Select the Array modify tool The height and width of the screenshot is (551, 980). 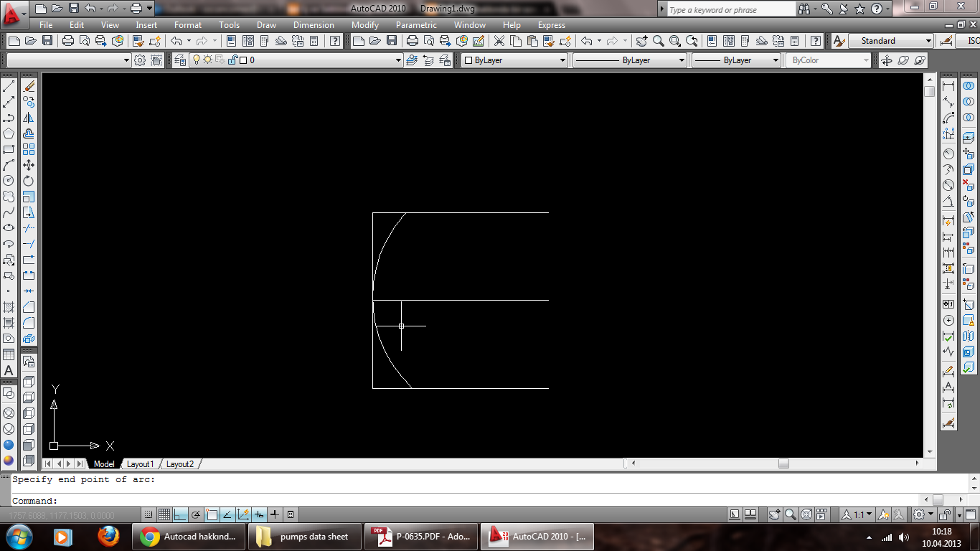click(x=29, y=149)
